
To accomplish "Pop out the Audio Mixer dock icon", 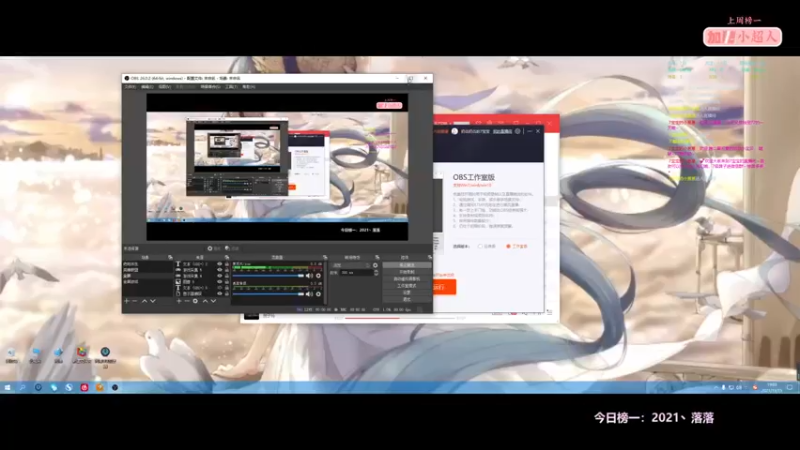I will click(x=324, y=257).
